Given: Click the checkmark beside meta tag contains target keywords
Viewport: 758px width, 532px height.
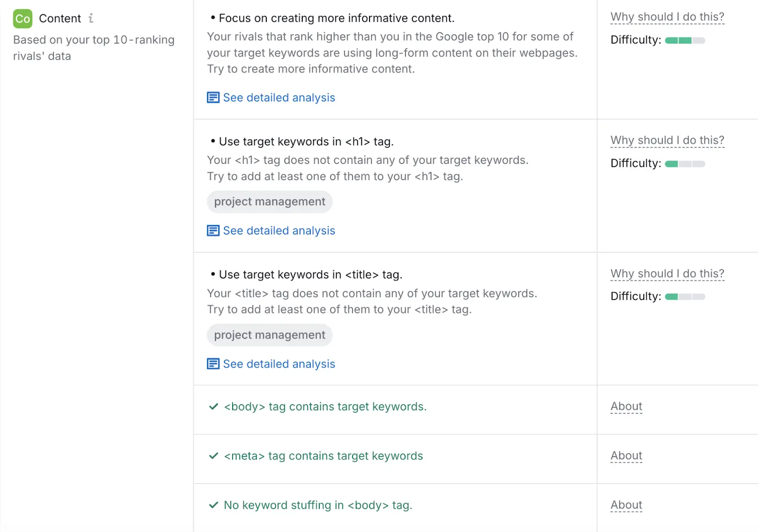Looking at the screenshot, I should pos(213,456).
